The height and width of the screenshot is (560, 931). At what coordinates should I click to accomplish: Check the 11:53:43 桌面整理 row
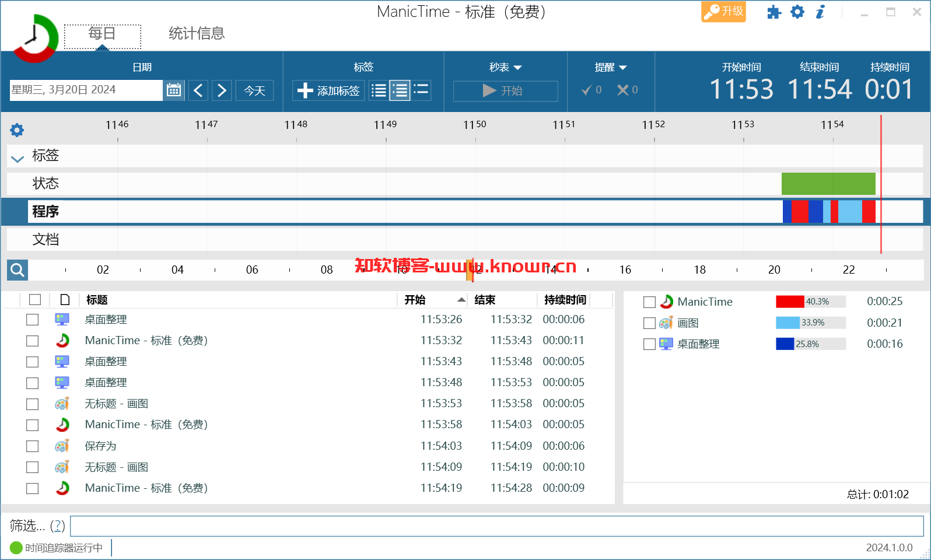click(32, 362)
